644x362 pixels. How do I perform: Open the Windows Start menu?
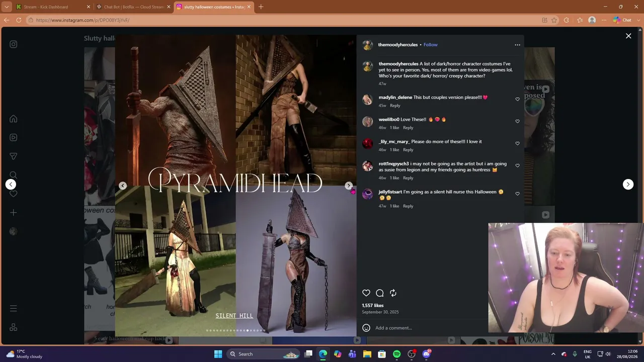[x=218, y=354]
